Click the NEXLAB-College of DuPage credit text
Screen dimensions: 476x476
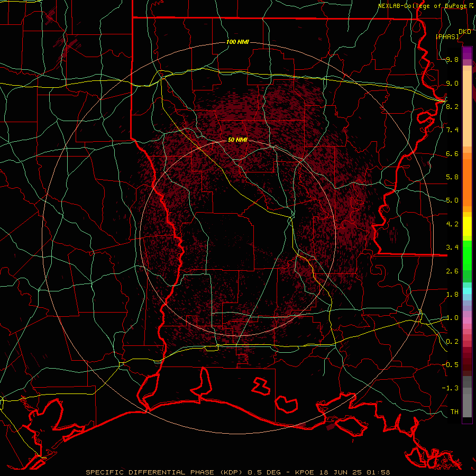click(x=422, y=6)
